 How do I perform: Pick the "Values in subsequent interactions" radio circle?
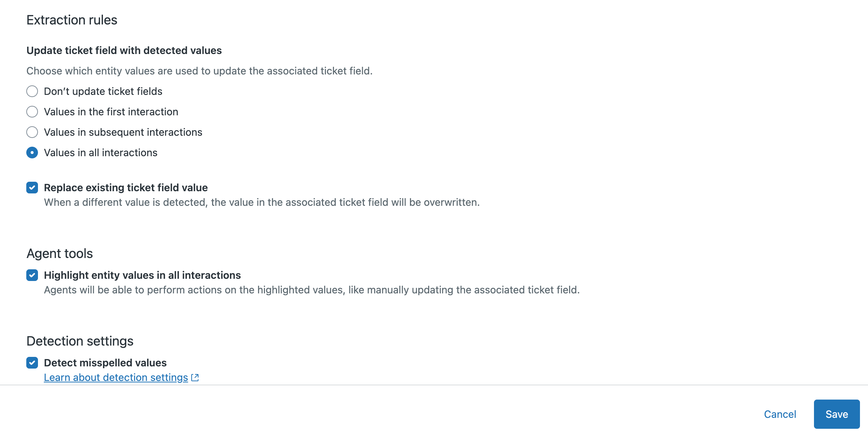tap(32, 132)
